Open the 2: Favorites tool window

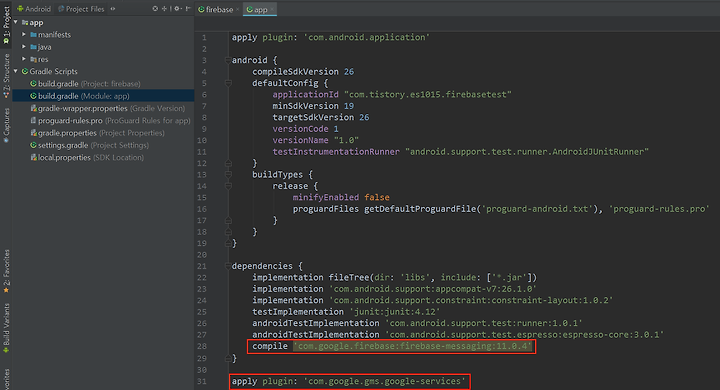click(x=6, y=271)
